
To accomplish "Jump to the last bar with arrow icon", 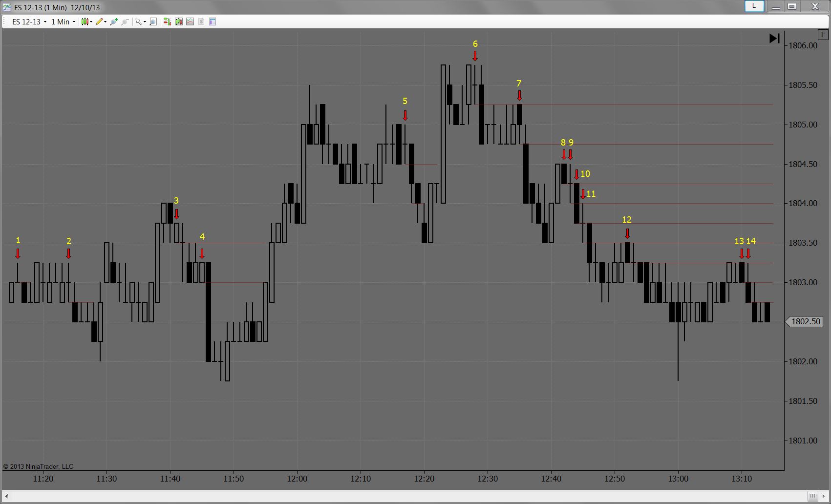I will (774, 38).
